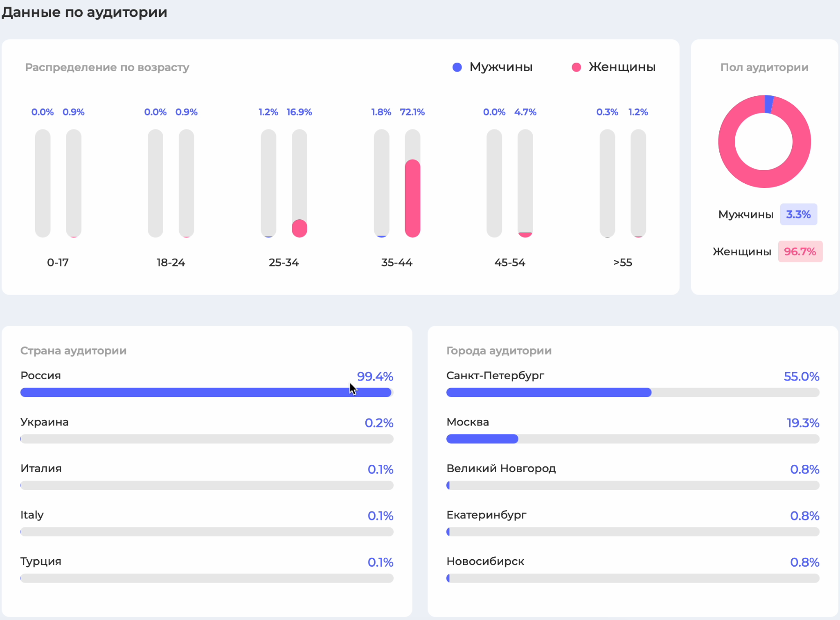This screenshot has height=620, width=840.
Task: Click the pink Женщины legend dot
Action: click(576, 67)
